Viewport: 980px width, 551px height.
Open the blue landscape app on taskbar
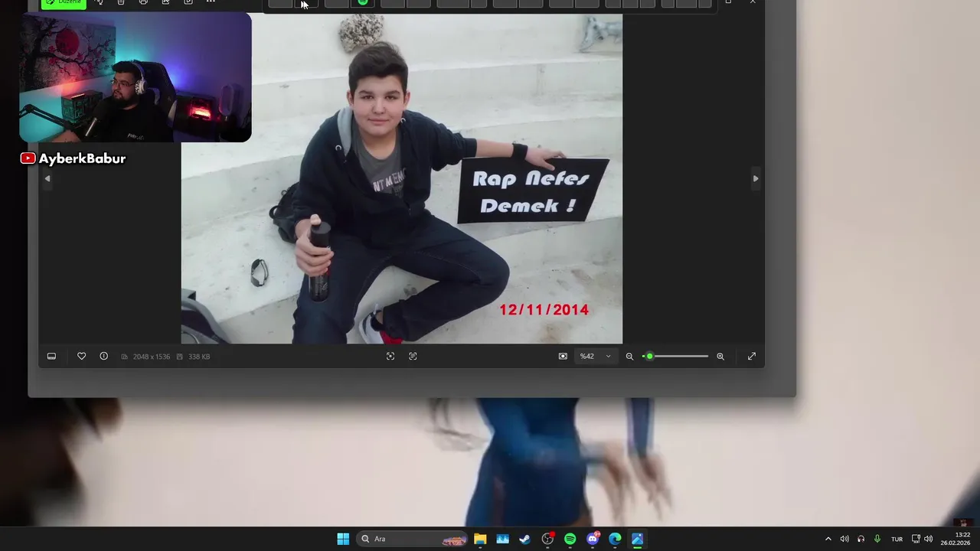[502, 539]
